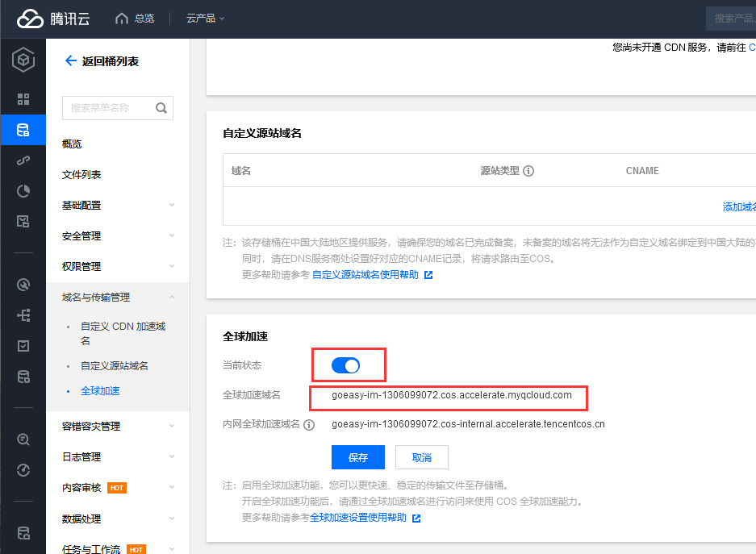Open 全球加速设置使用帮助 link
756x554 pixels.
pyautogui.click(x=358, y=518)
